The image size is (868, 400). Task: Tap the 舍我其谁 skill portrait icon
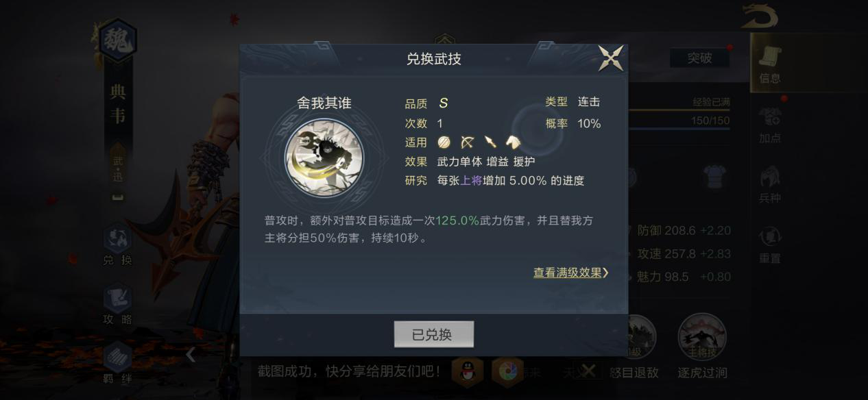coord(324,157)
